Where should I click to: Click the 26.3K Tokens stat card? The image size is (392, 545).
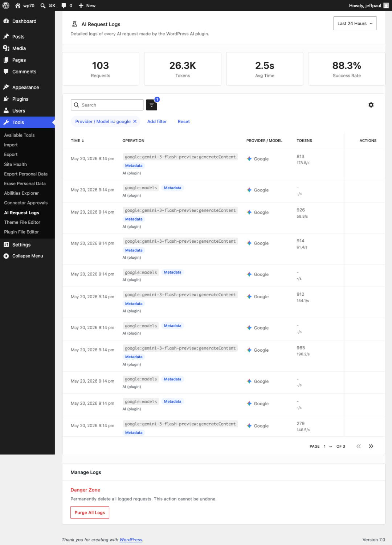pyautogui.click(x=183, y=69)
